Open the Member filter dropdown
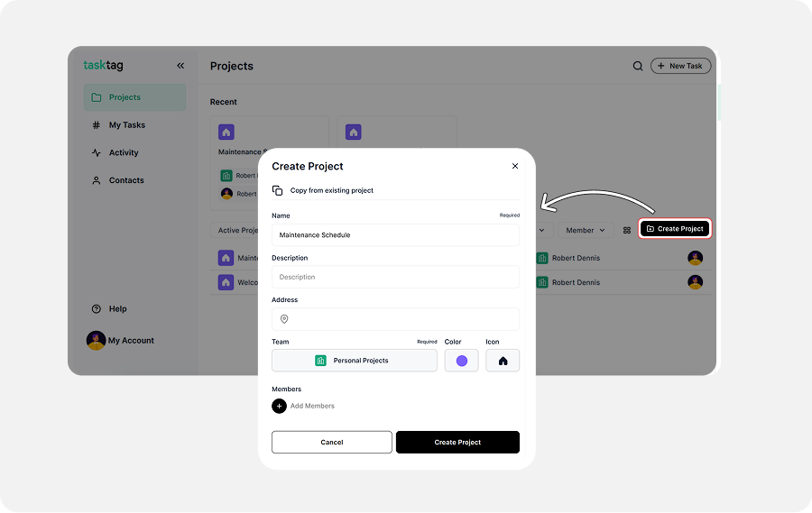This screenshot has width=812, height=513. 586,230
